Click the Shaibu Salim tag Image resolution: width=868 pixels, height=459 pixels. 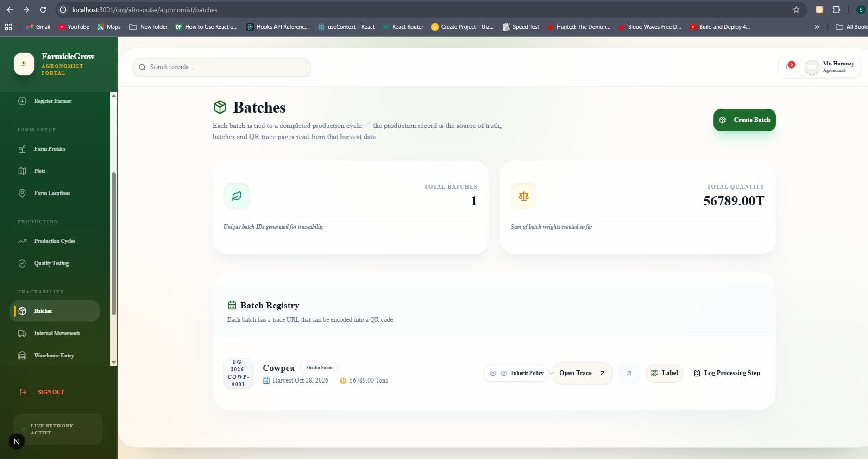tap(319, 368)
